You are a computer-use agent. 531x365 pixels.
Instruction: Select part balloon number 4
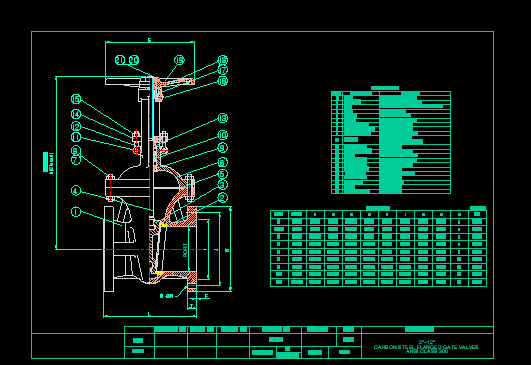point(76,191)
